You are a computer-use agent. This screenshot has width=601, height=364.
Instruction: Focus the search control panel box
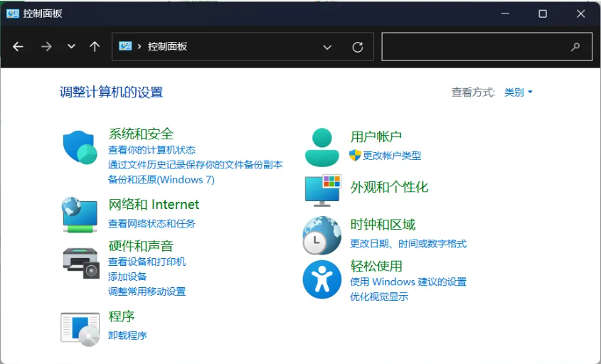tap(486, 47)
